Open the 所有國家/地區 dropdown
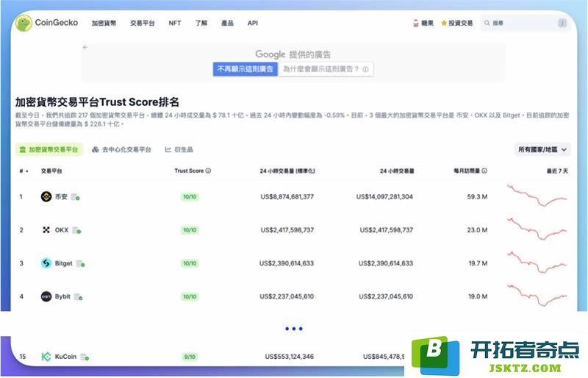 coord(542,149)
